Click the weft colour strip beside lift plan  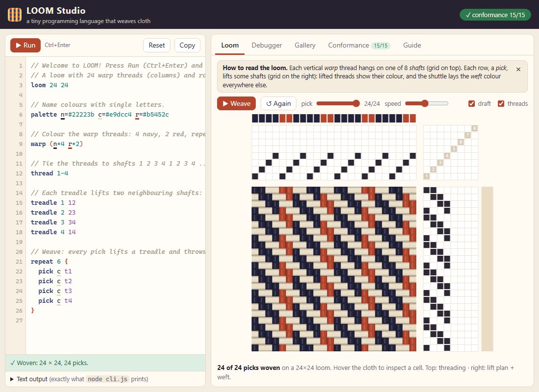[x=487, y=269]
